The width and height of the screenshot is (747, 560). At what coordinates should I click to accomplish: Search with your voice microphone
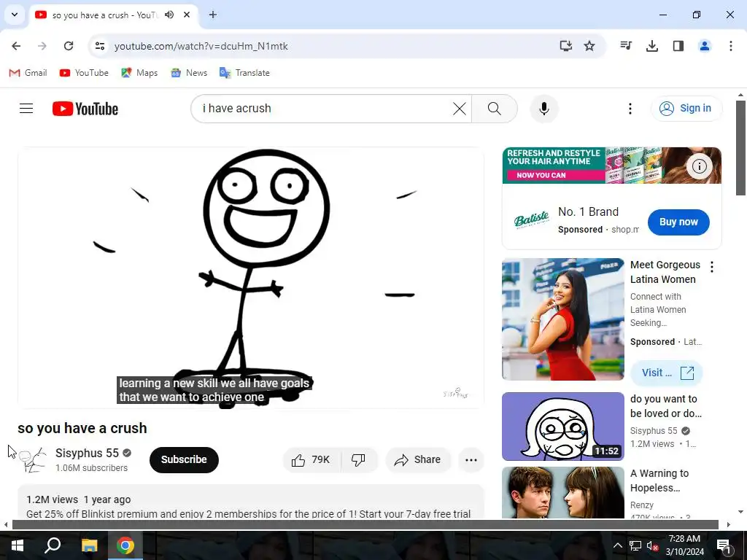pos(544,109)
